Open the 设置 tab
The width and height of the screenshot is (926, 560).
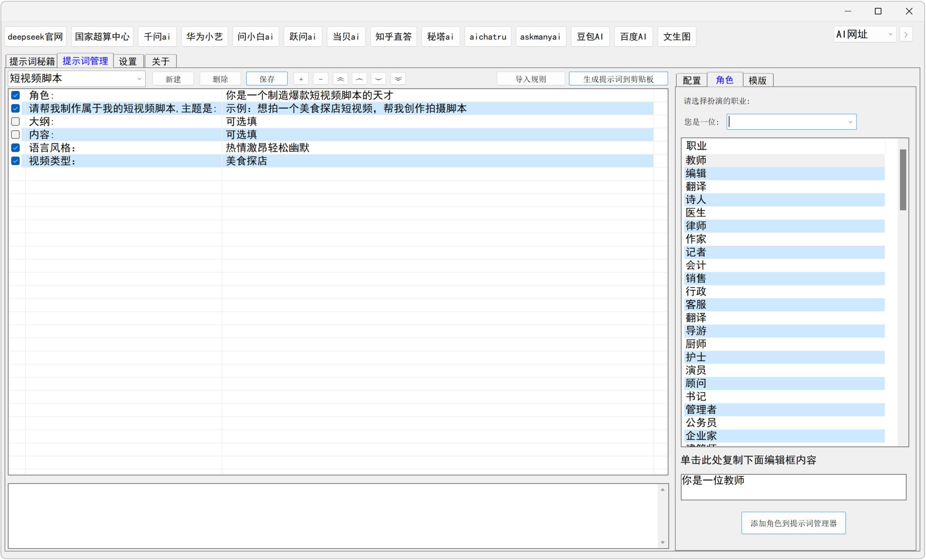pos(128,61)
